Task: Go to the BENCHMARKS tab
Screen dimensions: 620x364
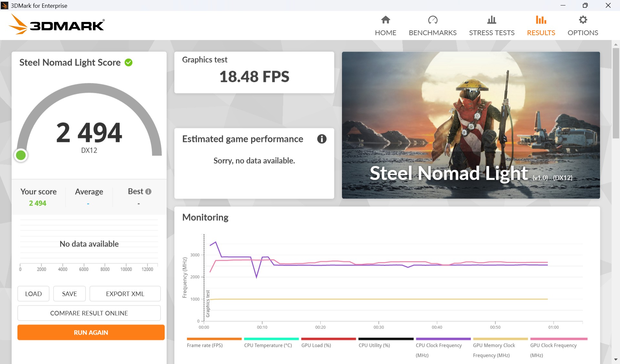Action: click(432, 33)
